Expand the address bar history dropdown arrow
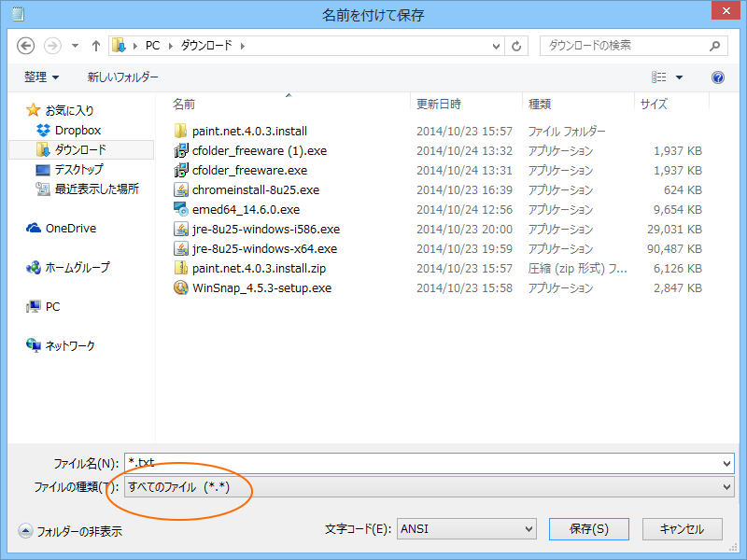 click(496, 45)
